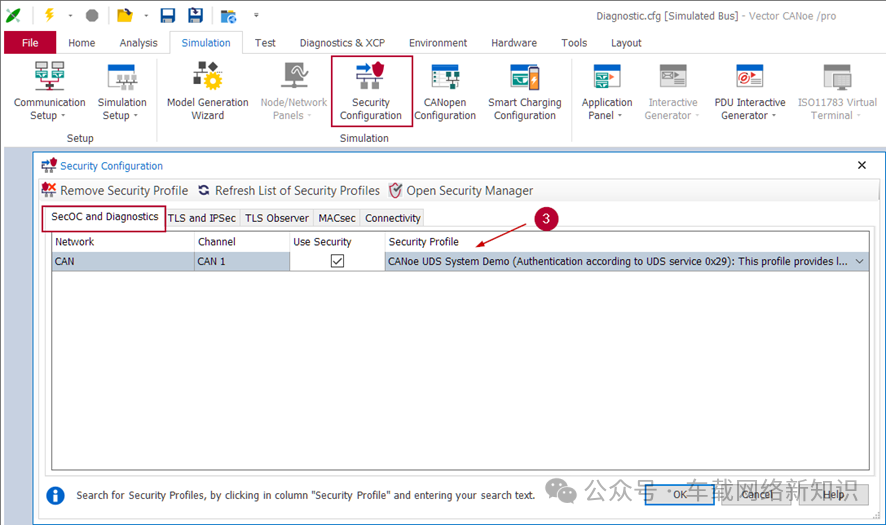
Task: Open ISO11783 Virtual Terminal
Action: pyautogui.click(x=837, y=92)
